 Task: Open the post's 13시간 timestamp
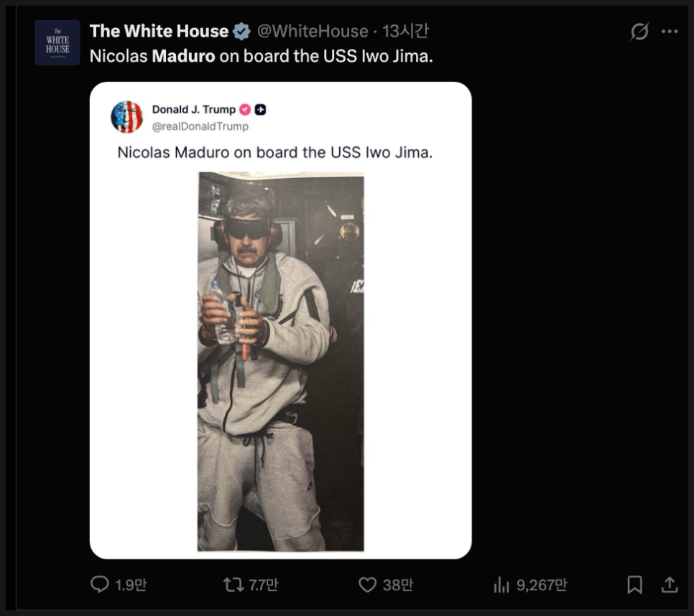(x=406, y=32)
